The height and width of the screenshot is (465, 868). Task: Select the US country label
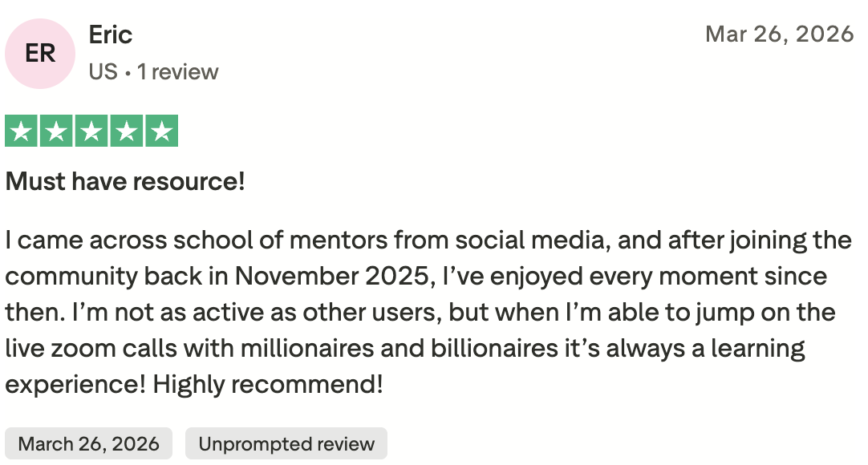coord(103,72)
